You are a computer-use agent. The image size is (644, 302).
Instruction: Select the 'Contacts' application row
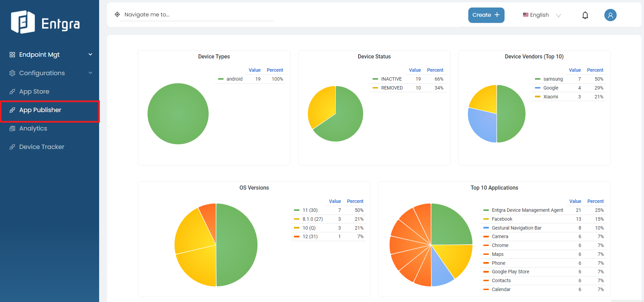coord(544,280)
